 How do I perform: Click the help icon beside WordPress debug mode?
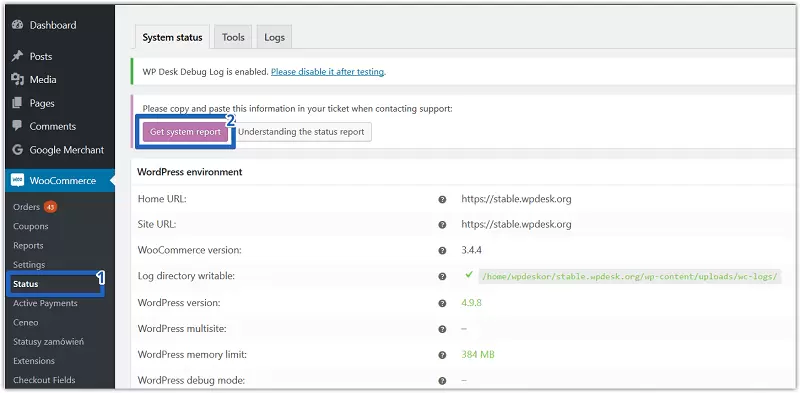442,381
